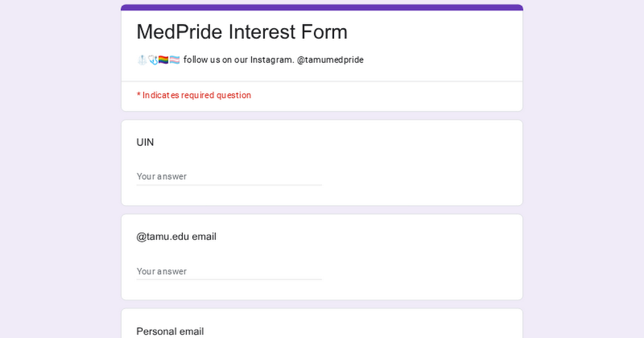Click the 'Indicates required question' notice
The image size is (644, 338).
[x=196, y=95]
